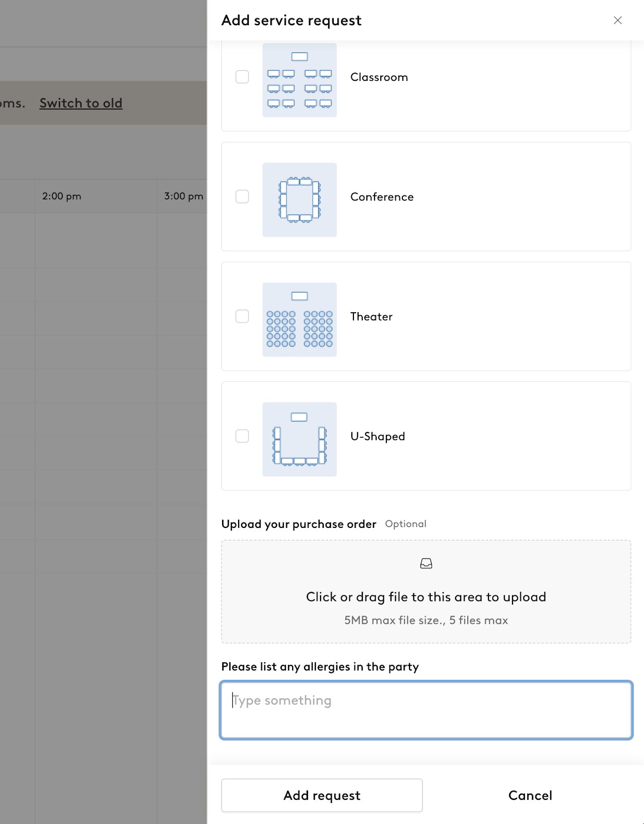Click the 3:00 pm time column header

183,196
